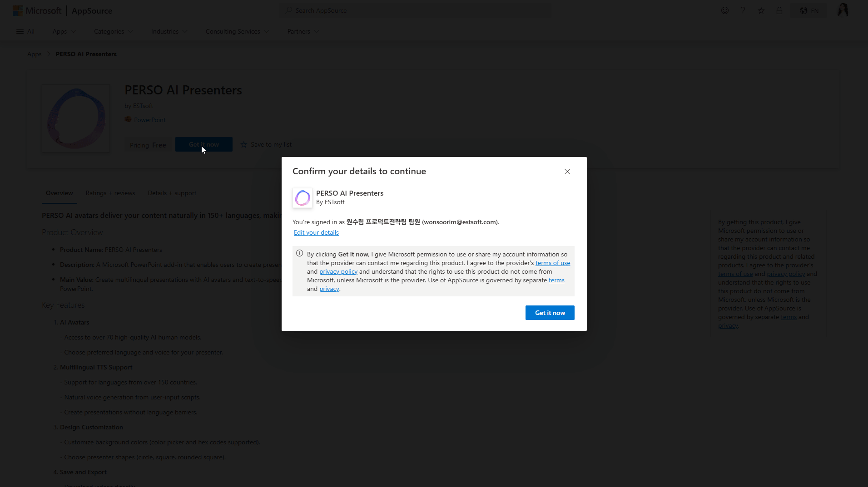Click the Design Customization heading
This screenshot has width=868, height=487.
pos(91,427)
